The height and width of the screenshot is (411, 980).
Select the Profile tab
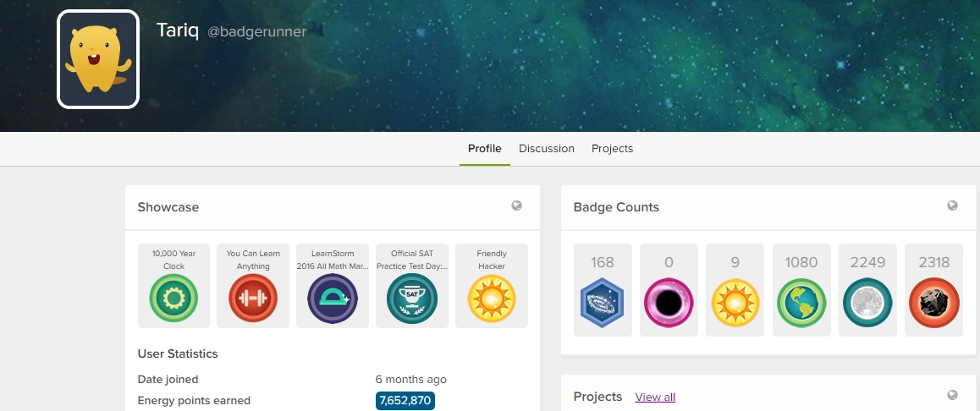(485, 149)
